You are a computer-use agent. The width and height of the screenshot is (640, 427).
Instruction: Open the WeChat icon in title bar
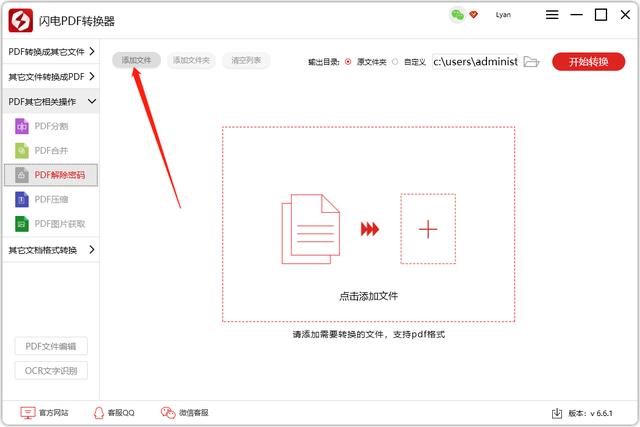pos(457,15)
